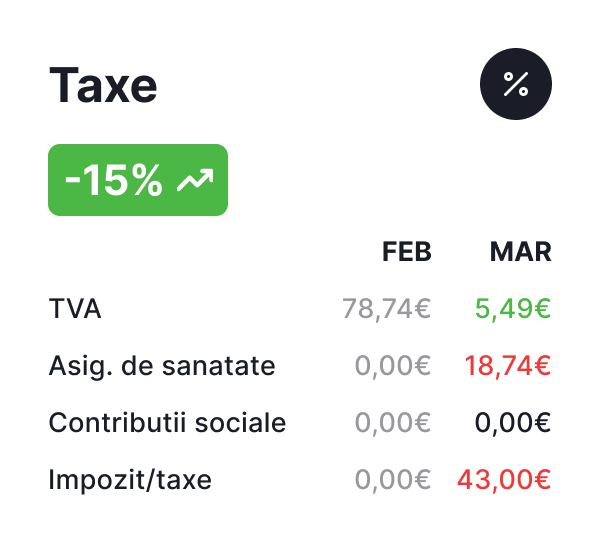The image size is (600, 543).
Task: Select the MAR column header
Action: click(521, 252)
